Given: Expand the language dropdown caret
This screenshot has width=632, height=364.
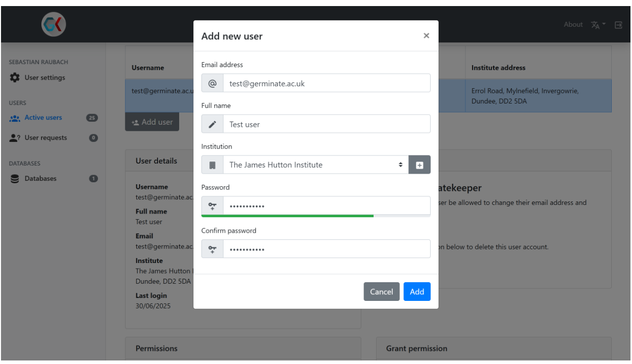Looking at the screenshot, I should pyautogui.click(x=604, y=25).
